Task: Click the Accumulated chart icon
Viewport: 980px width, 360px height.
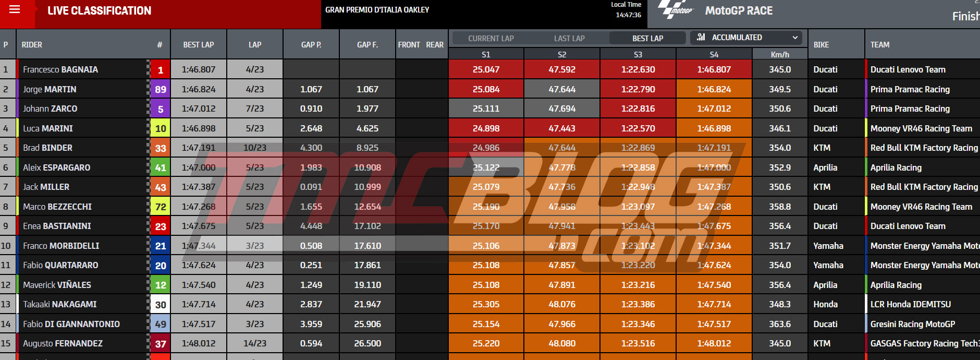Action: [x=701, y=37]
